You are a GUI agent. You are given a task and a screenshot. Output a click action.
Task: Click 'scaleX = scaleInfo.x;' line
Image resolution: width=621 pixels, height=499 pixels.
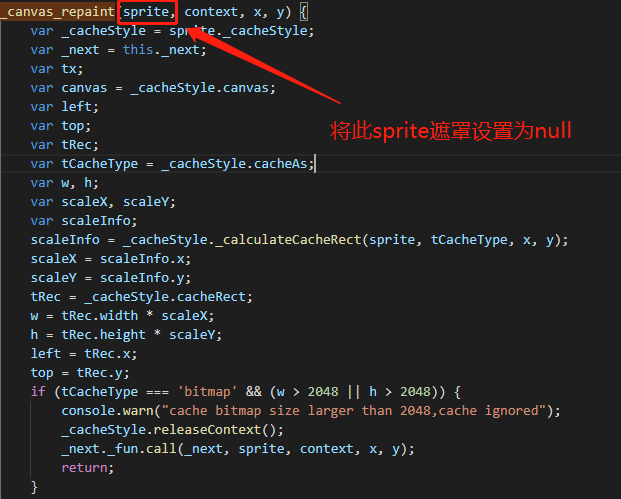(x=110, y=259)
